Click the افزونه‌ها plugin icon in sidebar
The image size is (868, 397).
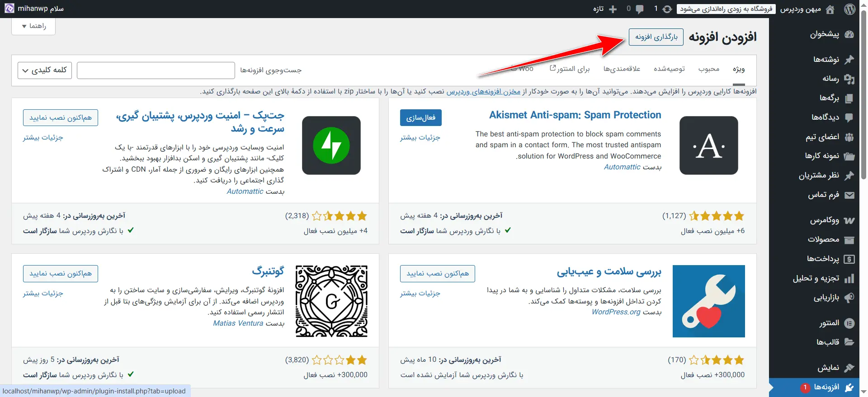(849, 388)
